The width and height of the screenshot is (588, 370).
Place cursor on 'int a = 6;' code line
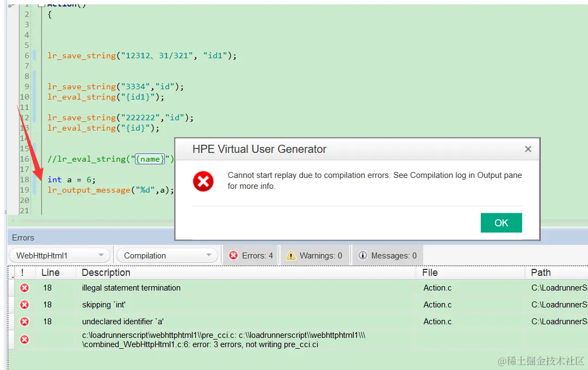click(x=71, y=180)
